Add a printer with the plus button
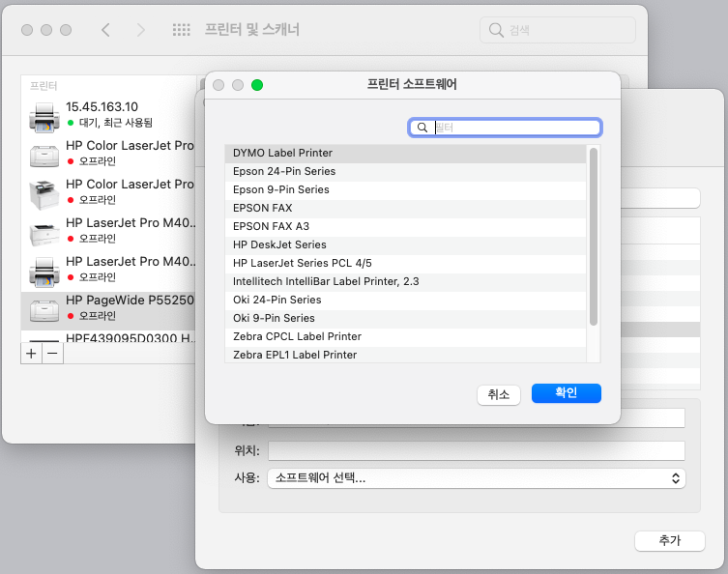Viewport: 728px width, 574px height. point(31,354)
